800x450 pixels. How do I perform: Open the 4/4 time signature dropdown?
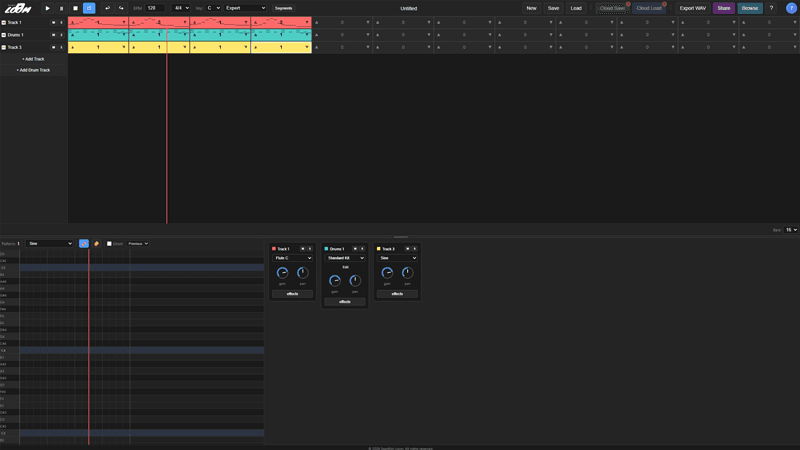[x=181, y=8]
